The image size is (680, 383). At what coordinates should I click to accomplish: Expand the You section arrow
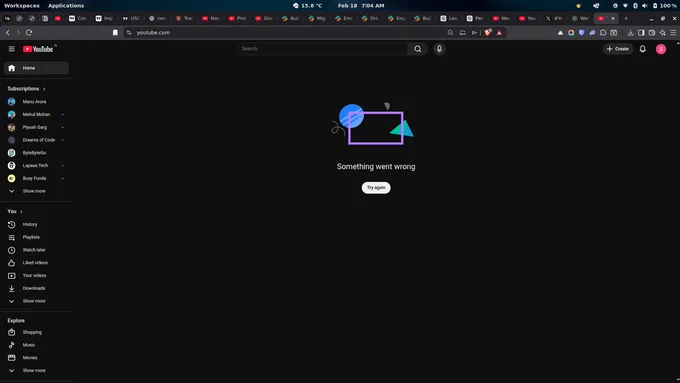[21, 212]
